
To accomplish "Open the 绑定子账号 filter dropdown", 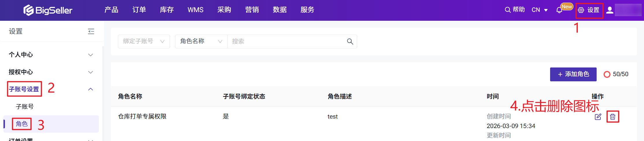I will tap(144, 42).
